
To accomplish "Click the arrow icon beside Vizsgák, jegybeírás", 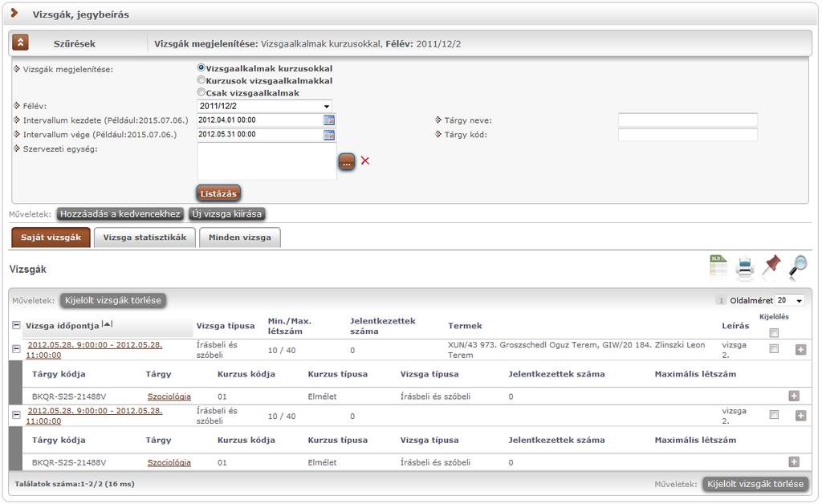I will (x=14, y=13).
